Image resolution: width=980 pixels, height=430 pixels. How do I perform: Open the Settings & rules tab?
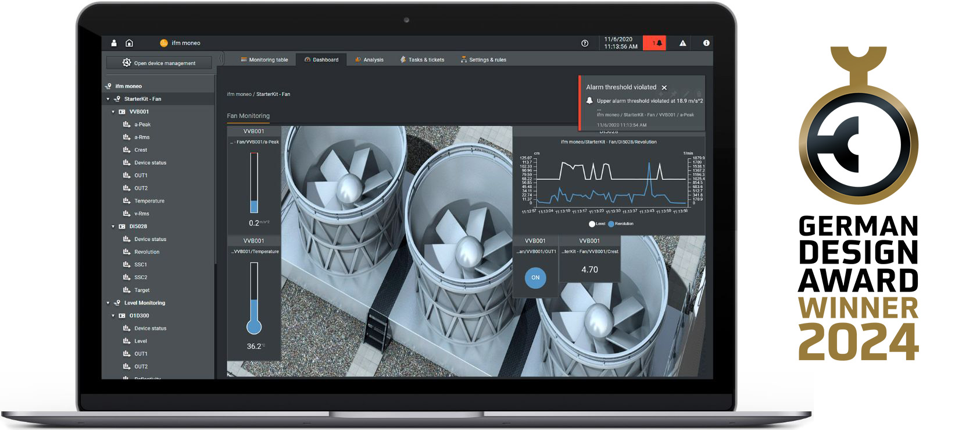[484, 59]
